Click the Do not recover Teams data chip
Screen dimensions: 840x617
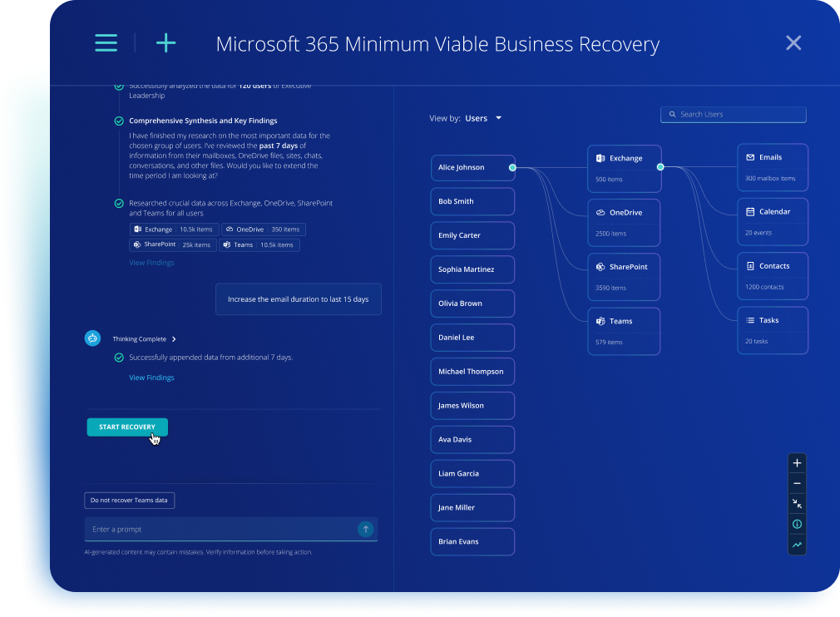tap(129, 500)
